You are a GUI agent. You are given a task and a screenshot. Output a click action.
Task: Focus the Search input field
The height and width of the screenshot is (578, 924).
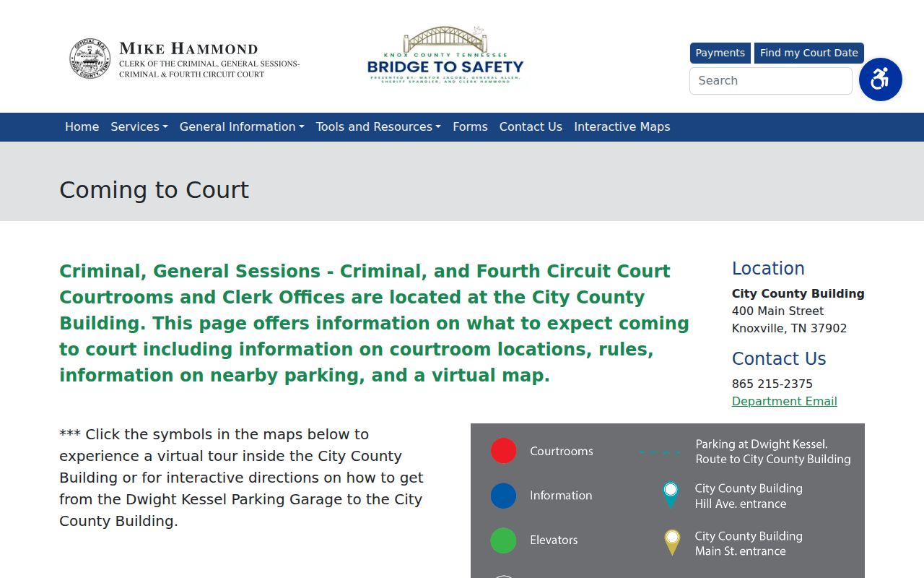pos(770,80)
